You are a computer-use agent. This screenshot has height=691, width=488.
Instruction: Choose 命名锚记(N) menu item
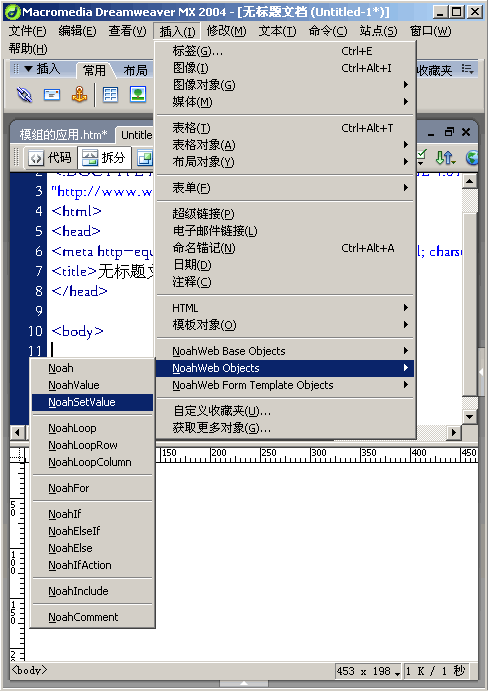tap(285, 248)
